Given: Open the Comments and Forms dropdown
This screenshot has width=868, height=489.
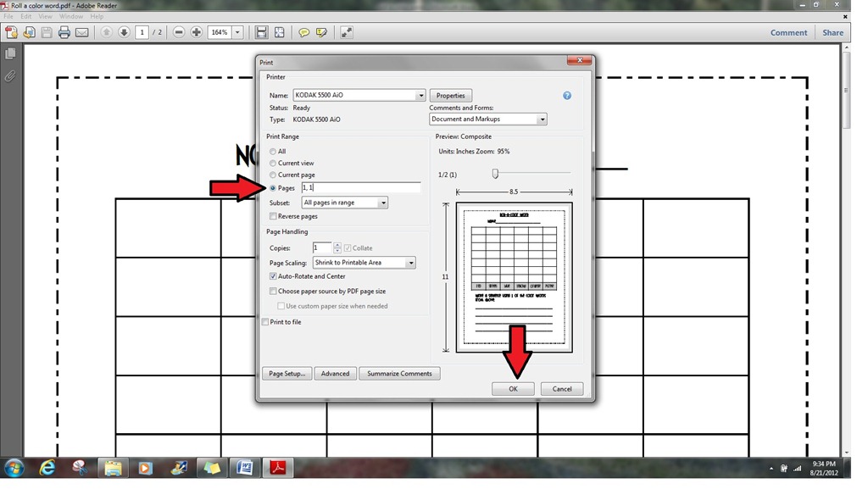Looking at the screenshot, I should 487,119.
